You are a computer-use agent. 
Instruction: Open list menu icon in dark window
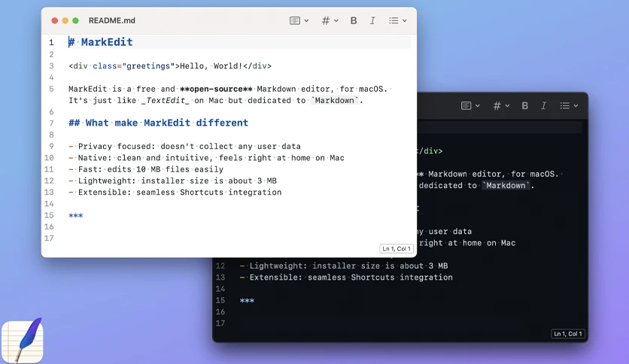pos(565,105)
